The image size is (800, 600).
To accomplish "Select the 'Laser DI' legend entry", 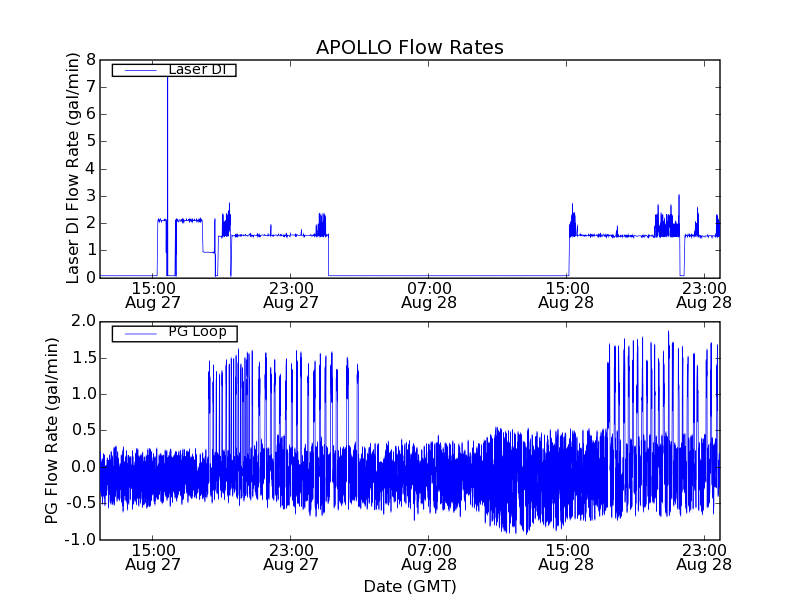I will 174,69.
